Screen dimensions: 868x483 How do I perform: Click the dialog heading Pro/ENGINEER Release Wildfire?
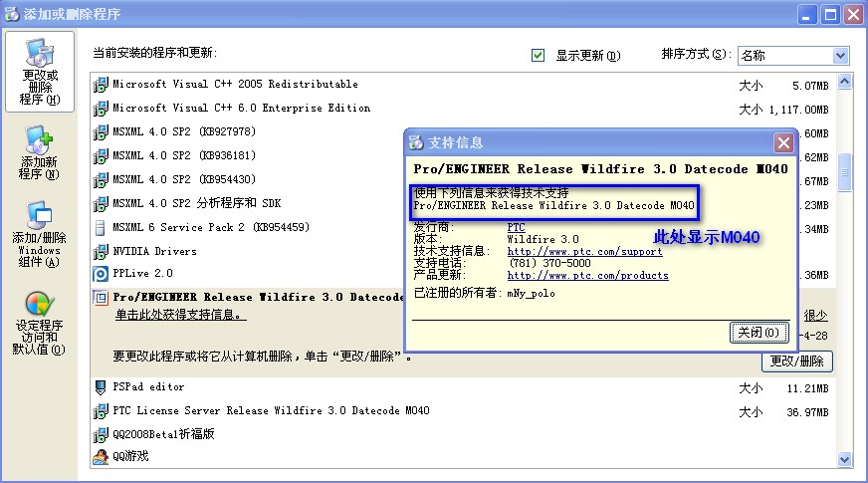click(600, 169)
